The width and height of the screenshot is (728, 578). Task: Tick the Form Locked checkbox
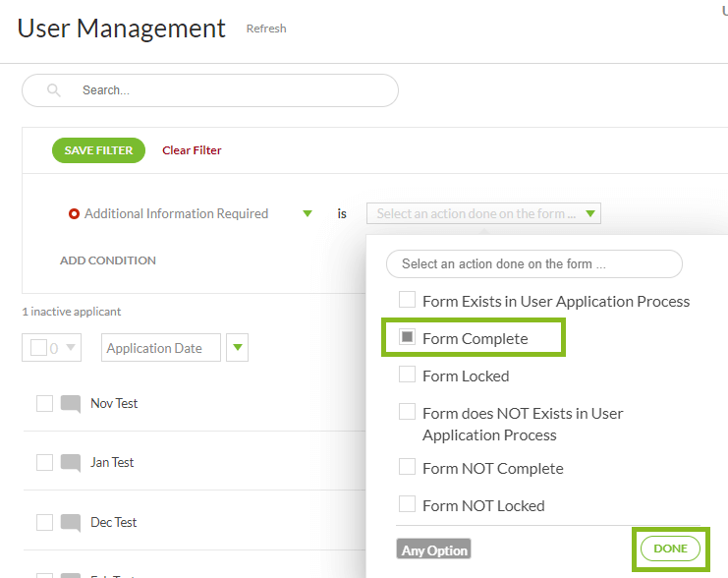(x=407, y=376)
